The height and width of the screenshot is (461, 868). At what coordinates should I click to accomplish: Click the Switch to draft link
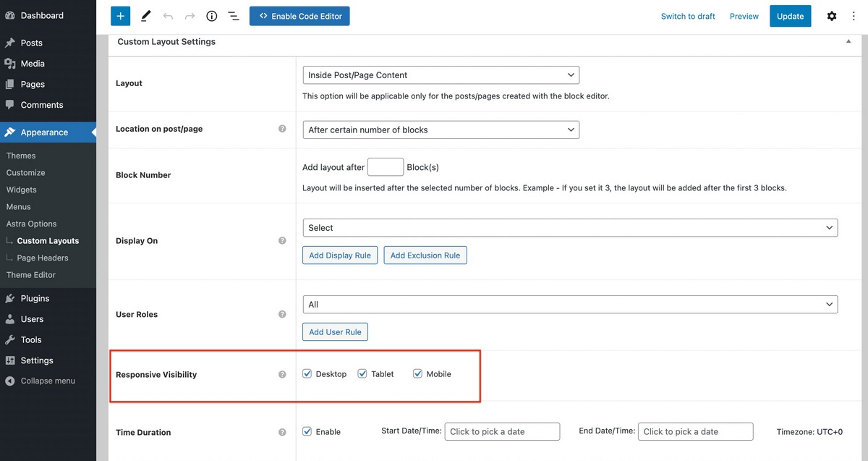687,15
